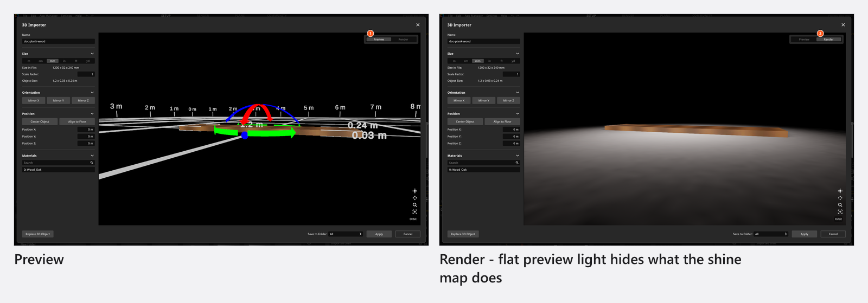The height and width of the screenshot is (303, 868).
Task: Activate the Zoom magnifier tool in right viewport
Action: pos(840,205)
